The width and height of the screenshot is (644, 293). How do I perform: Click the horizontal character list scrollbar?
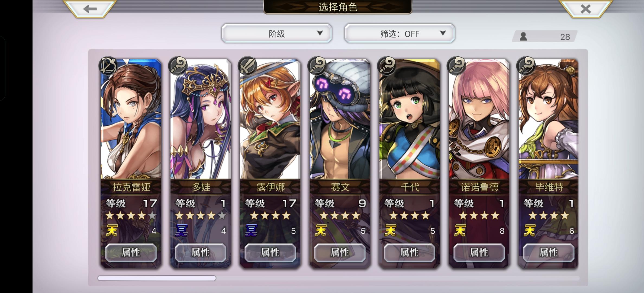(x=339, y=278)
